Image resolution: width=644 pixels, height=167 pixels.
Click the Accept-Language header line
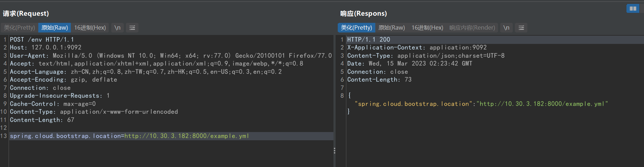146,72
